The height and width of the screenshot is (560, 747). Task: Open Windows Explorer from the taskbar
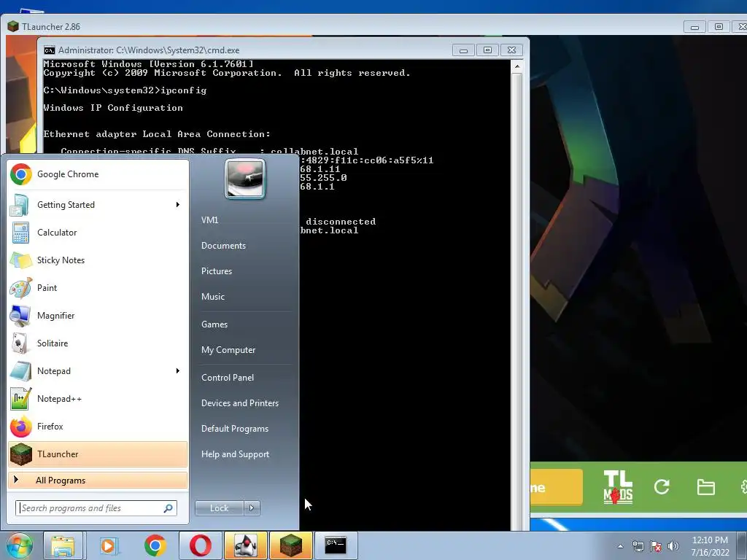(63, 545)
